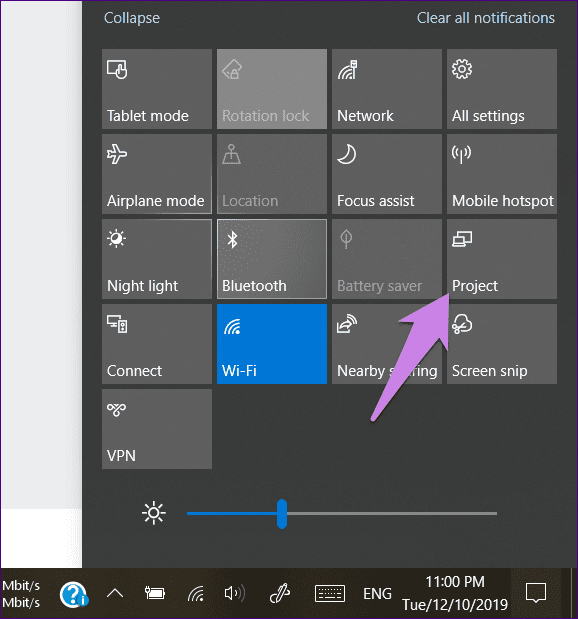Open the clock showing 11:00 PM
The height and width of the screenshot is (619, 578).
(x=455, y=593)
